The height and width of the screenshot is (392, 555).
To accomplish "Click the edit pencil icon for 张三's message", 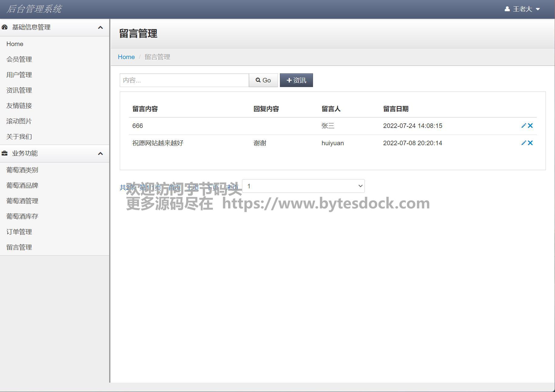I will pyautogui.click(x=523, y=126).
